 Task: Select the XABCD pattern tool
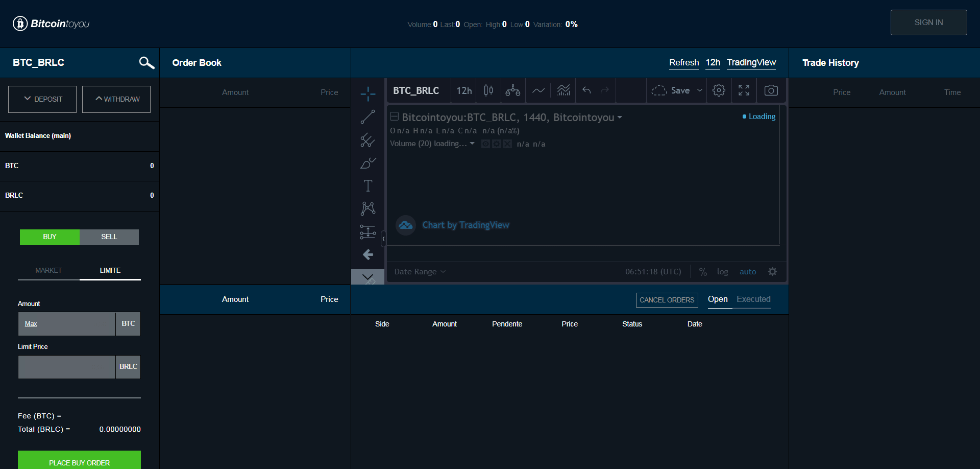click(x=367, y=208)
